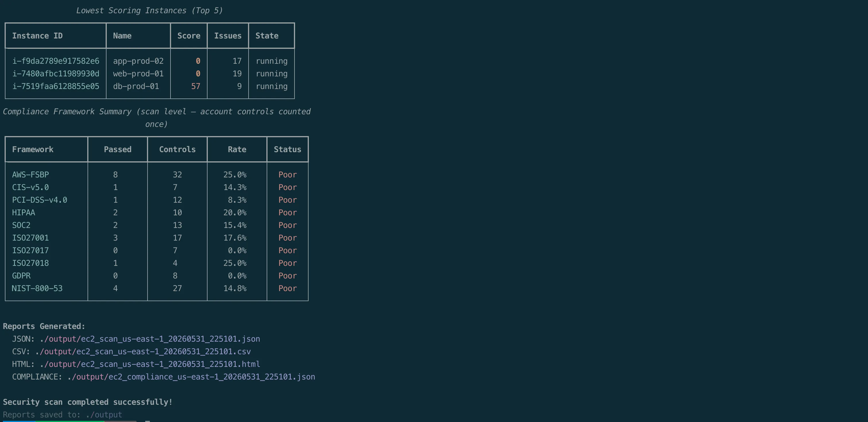Click the Status column header

click(x=287, y=149)
